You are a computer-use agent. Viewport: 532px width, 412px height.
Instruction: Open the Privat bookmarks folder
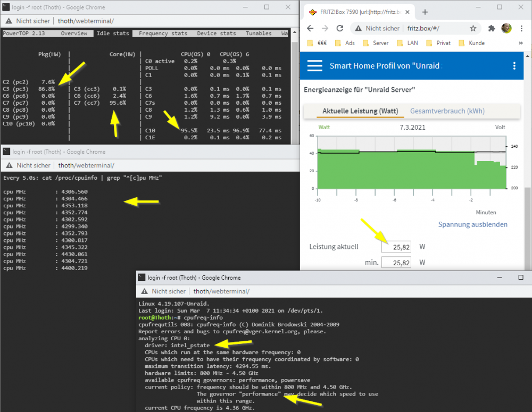(x=438, y=43)
